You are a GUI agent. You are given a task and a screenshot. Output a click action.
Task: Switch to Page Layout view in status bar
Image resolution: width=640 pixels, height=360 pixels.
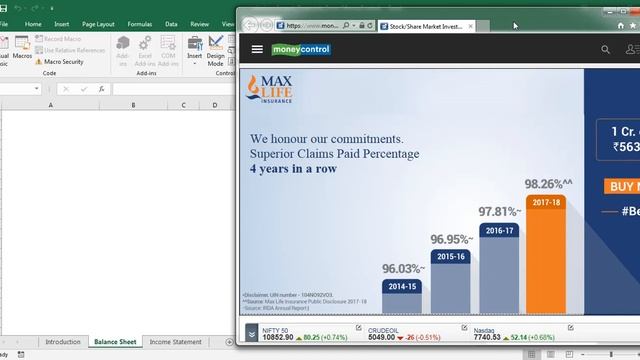pyautogui.click(x=551, y=354)
